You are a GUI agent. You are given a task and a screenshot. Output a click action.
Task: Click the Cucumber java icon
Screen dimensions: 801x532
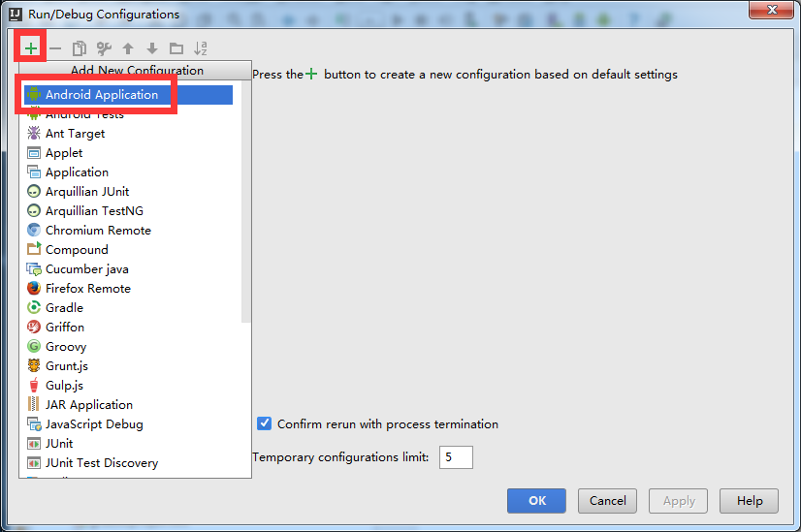pos(34,269)
